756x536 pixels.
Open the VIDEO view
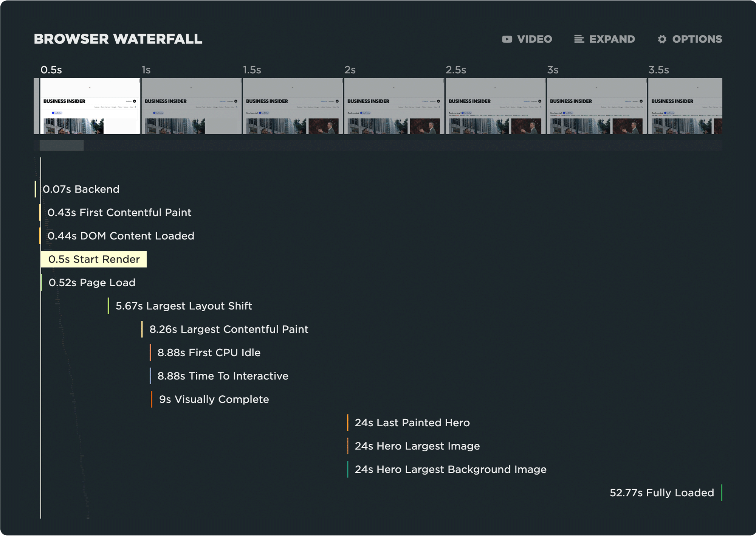[x=534, y=39]
